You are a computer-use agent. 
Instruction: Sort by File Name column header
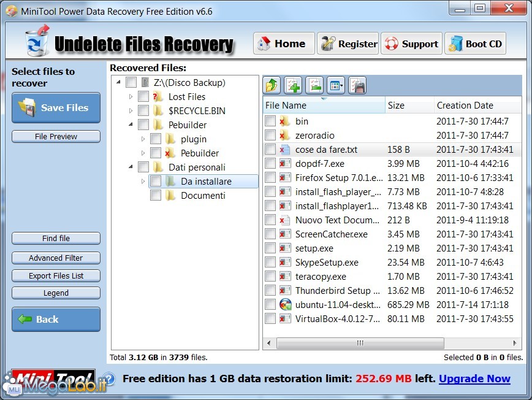(x=324, y=106)
